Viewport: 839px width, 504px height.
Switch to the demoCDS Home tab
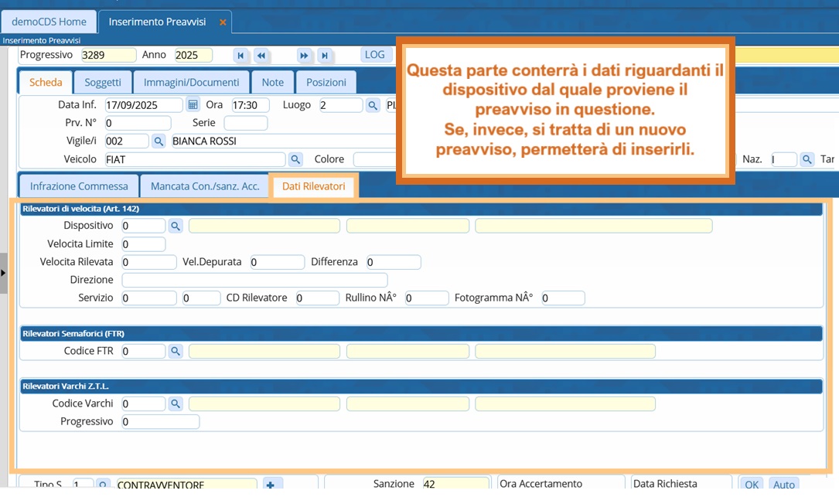point(49,22)
